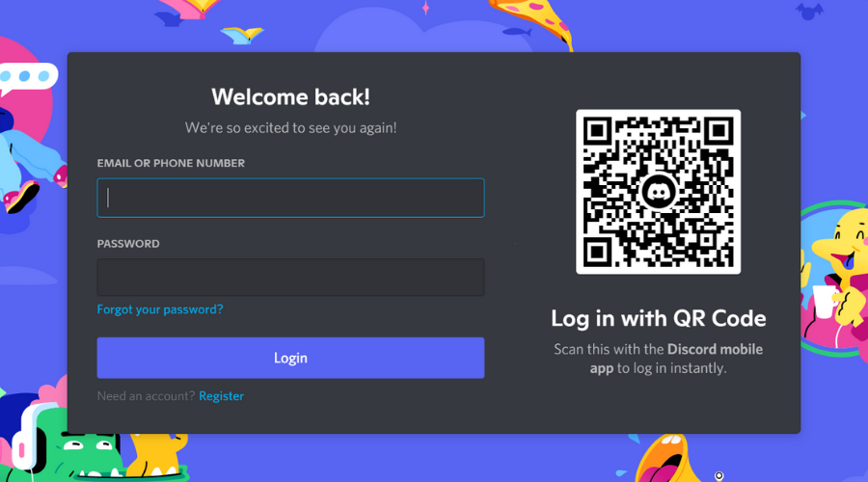Click the Password label text
This screenshot has height=482, width=868.
click(x=128, y=244)
